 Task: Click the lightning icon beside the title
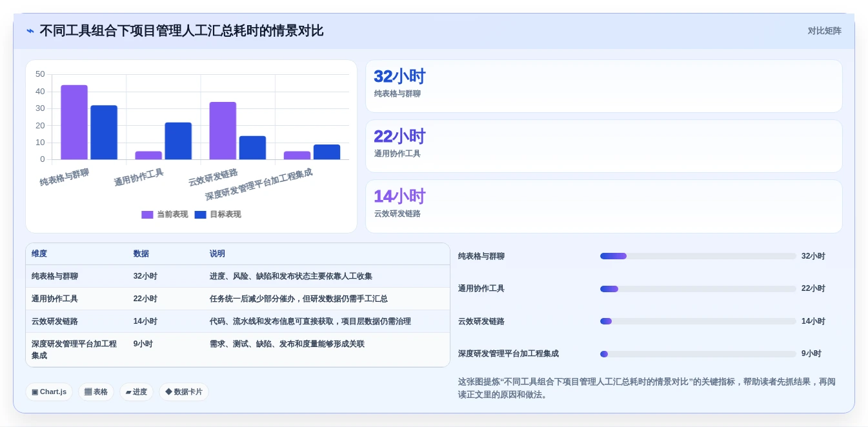pos(30,31)
